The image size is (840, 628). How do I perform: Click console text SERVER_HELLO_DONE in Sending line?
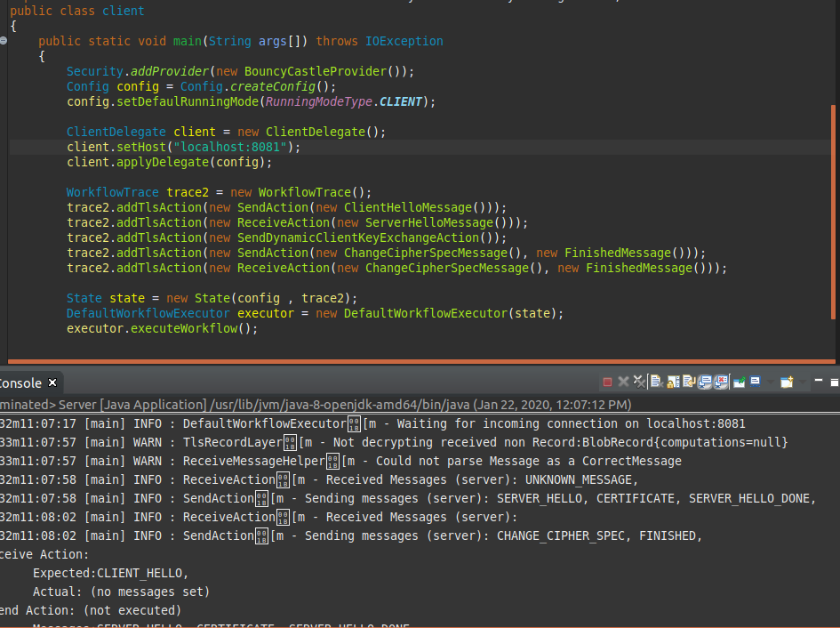[752, 499]
